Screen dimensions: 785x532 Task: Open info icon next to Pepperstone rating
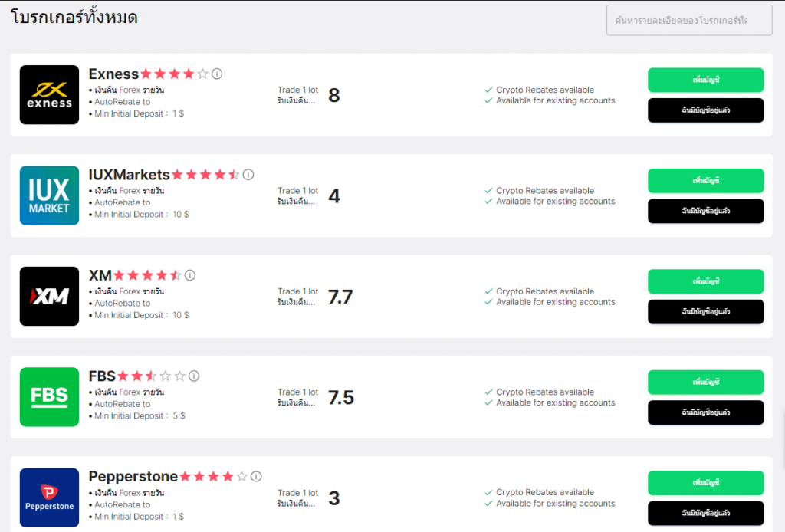click(x=256, y=477)
